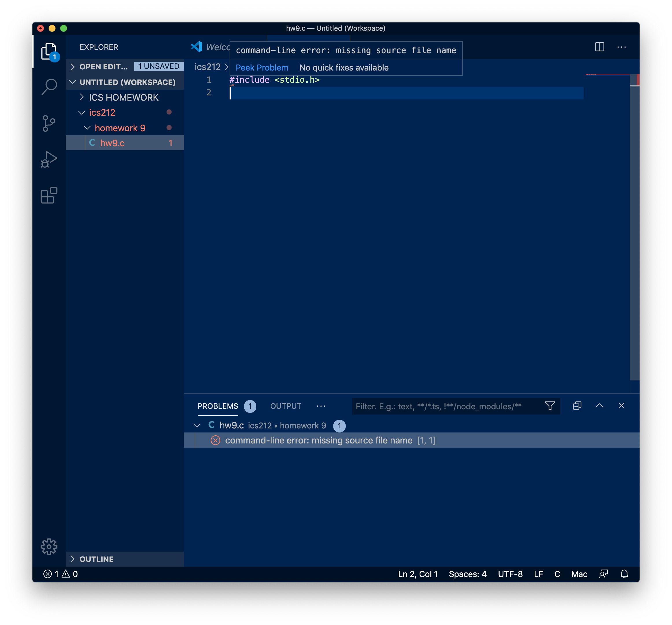
Task: Maximize the panel with the chevron-up
Action: pos(599,406)
